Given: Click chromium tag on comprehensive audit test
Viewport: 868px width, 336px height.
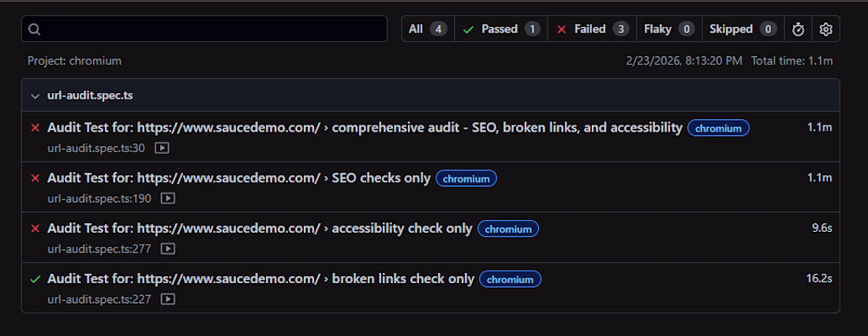Looking at the screenshot, I should coord(719,129).
